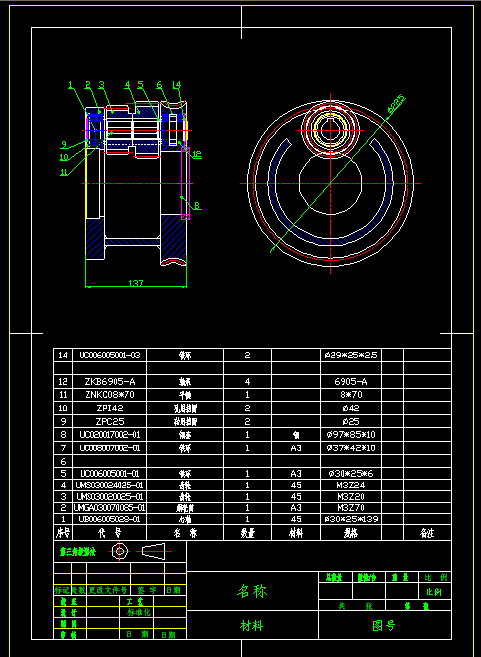Click the 代号 column header
481x657 pixels.
[110, 533]
